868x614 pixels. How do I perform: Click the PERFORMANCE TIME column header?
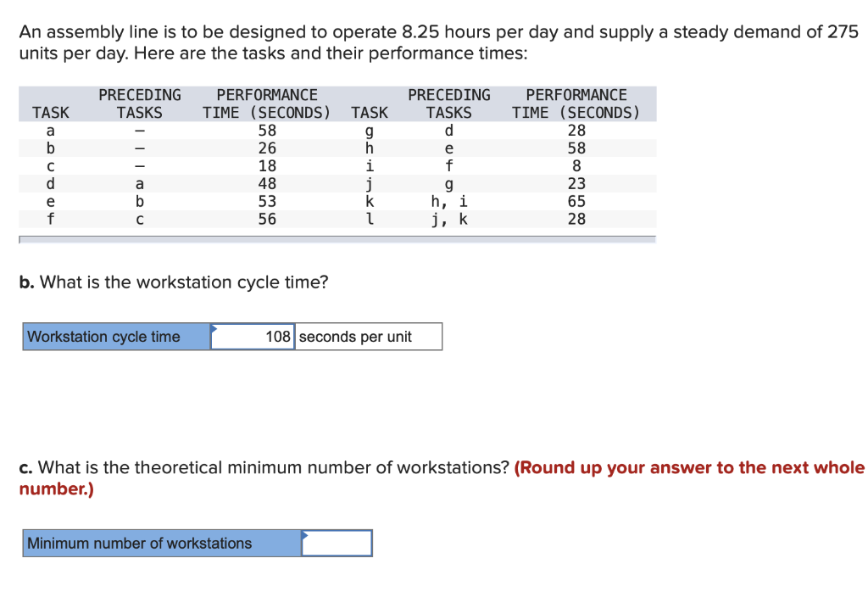266,103
